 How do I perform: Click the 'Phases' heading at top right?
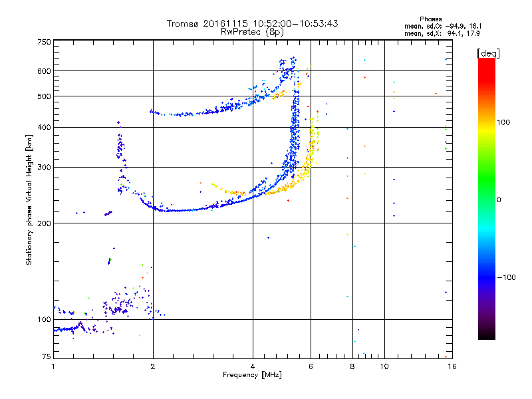(x=430, y=19)
